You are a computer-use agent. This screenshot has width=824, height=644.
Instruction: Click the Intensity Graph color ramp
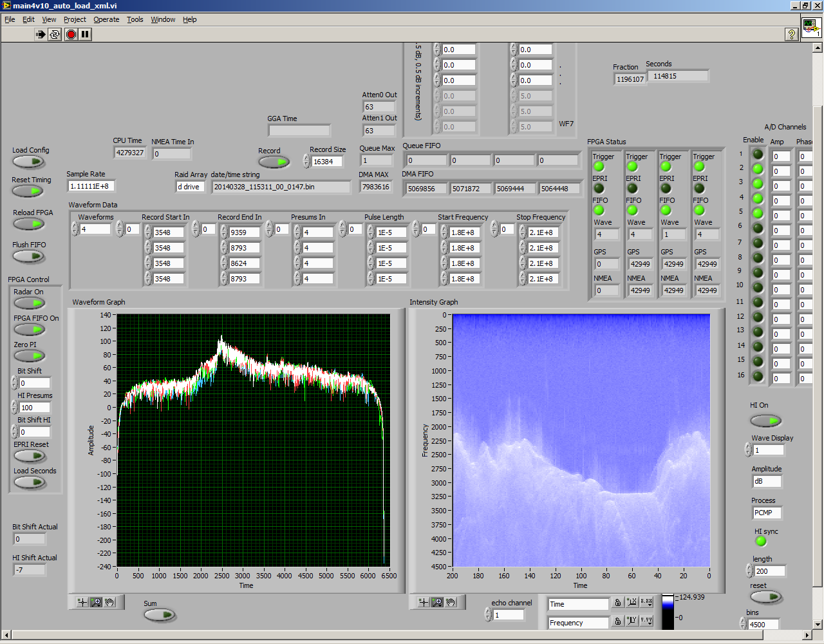click(x=668, y=611)
